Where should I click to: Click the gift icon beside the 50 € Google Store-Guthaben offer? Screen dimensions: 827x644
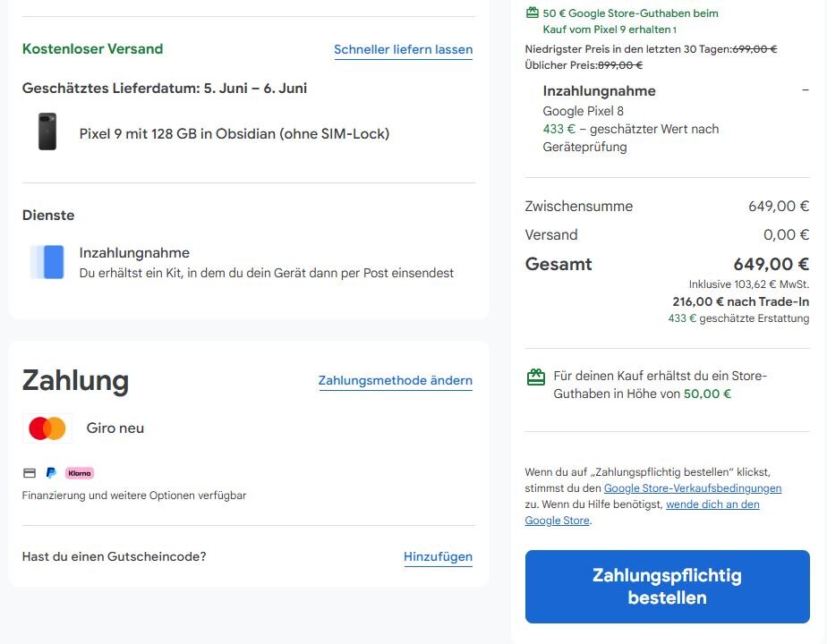[x=533, y=13]
